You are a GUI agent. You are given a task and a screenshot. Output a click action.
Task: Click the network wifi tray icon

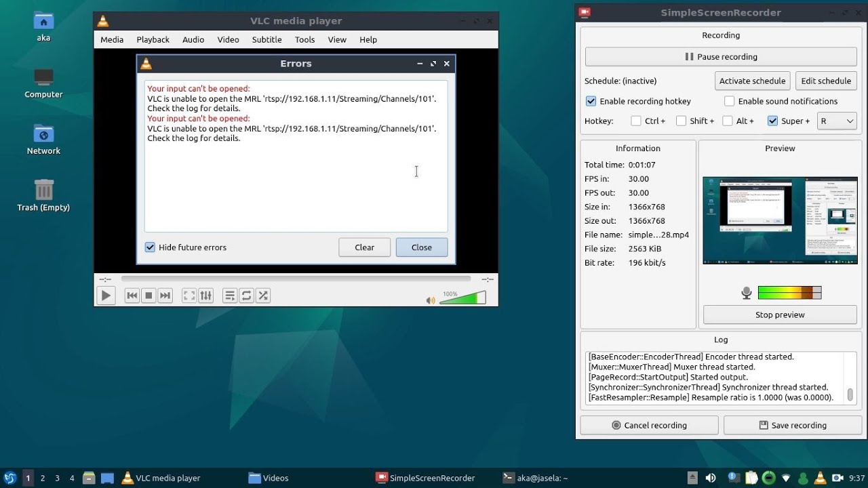pos(785,478)
